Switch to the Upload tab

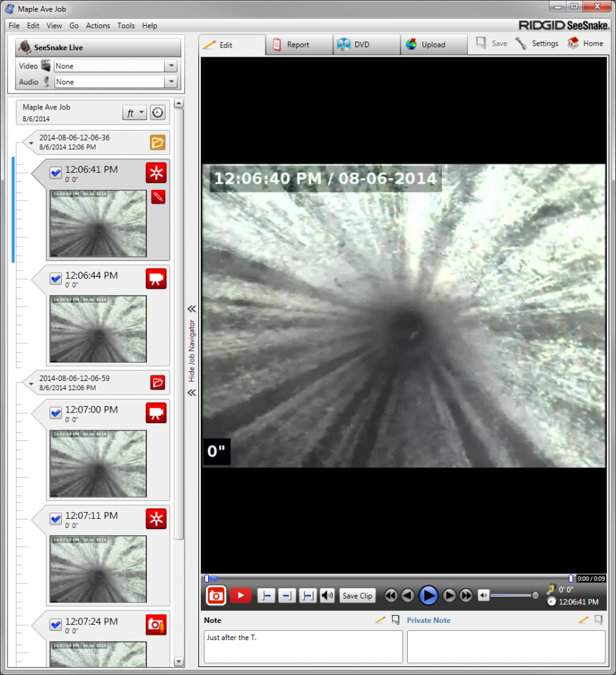tap(434, 45)
